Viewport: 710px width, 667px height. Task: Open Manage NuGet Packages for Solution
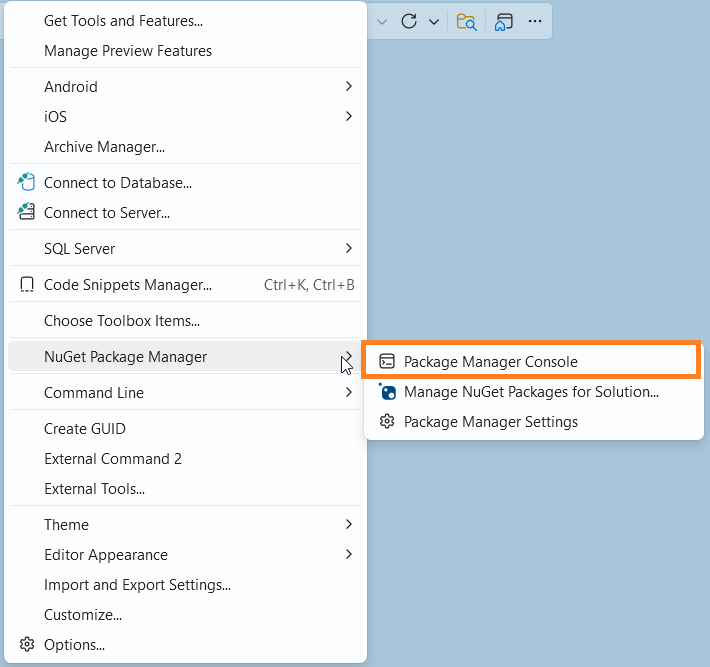[531, 392]
